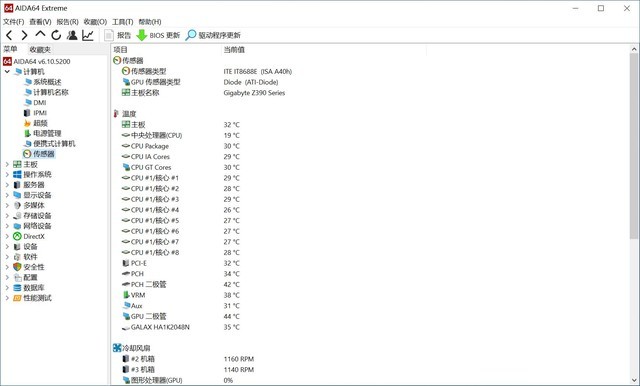Open the 查看(V) menu
This screenshot has width=640, height=386.
[40, 22]
